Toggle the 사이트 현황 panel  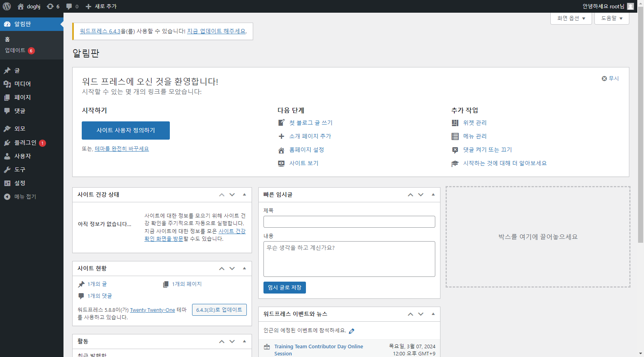point(244,269)
